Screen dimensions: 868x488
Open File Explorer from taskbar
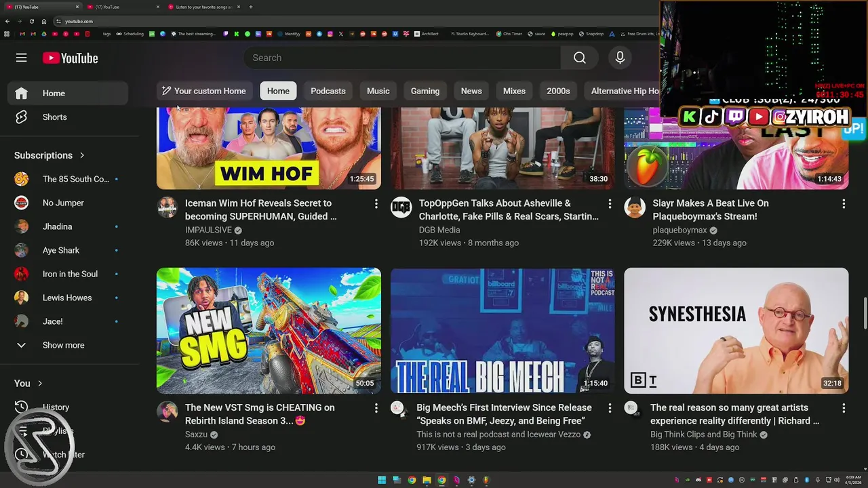point(427,480)
